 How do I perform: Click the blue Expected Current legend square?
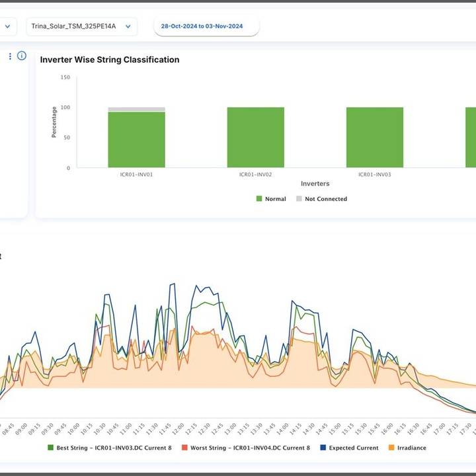322,448
